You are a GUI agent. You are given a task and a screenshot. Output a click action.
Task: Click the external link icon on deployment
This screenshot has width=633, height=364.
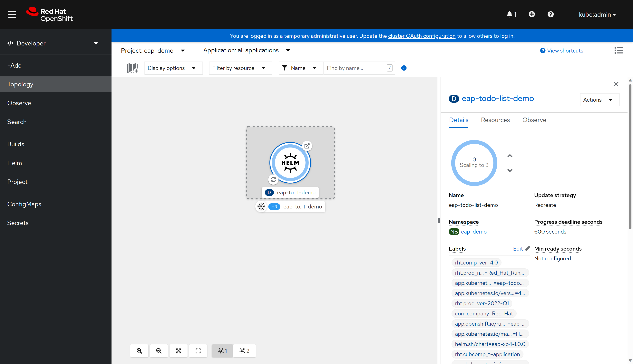[307, 146]
